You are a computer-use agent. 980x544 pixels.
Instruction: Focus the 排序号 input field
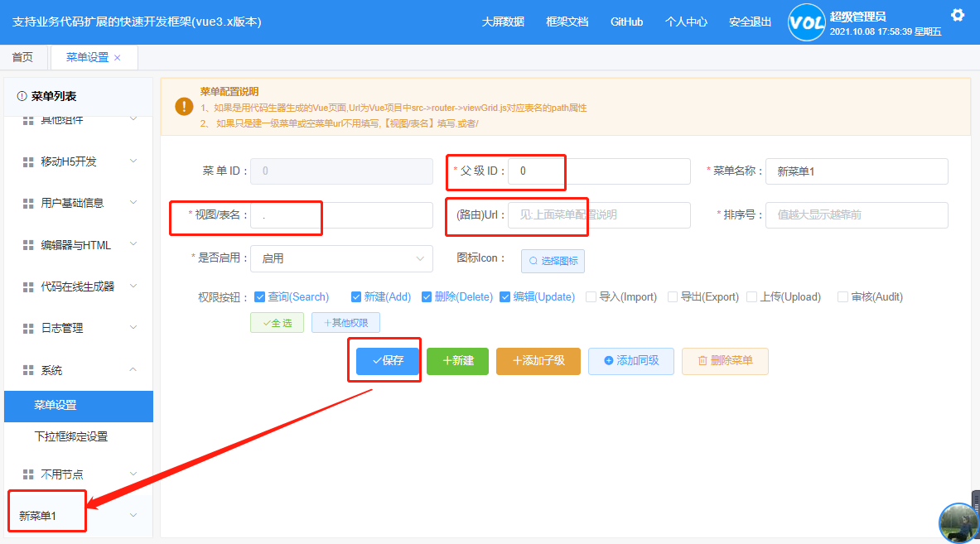tap(857, 214)
